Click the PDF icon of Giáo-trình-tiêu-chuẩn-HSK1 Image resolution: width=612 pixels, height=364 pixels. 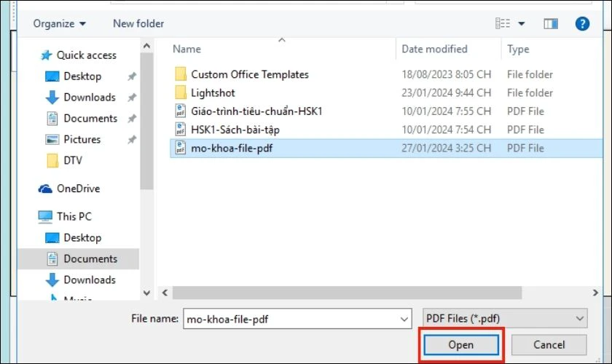[x=181, y=111]
